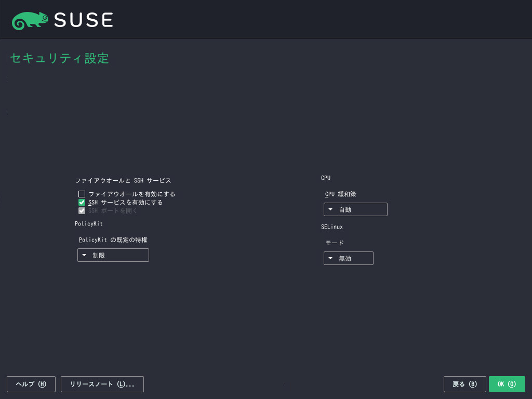
Task: Open the ヘルプ dialog
Action: point(31,384)
